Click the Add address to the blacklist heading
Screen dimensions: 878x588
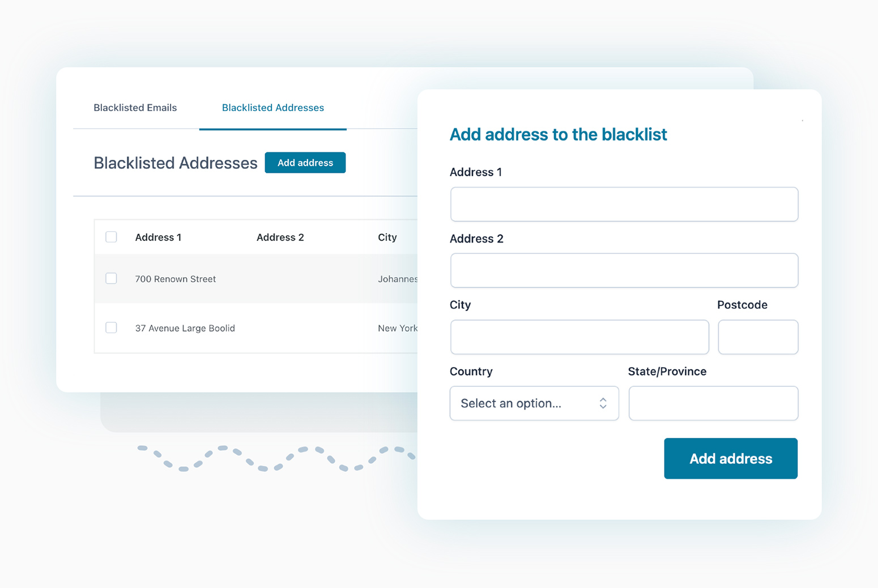(558, 134)
